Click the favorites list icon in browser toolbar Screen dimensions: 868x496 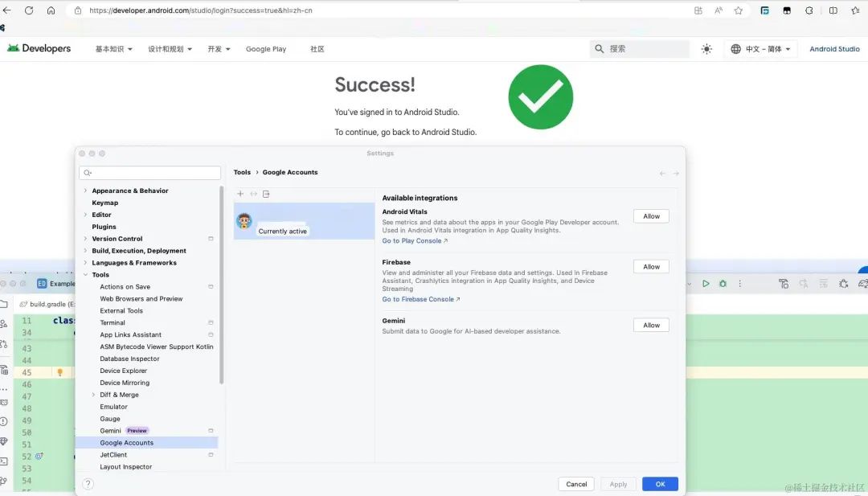point(855,10)
